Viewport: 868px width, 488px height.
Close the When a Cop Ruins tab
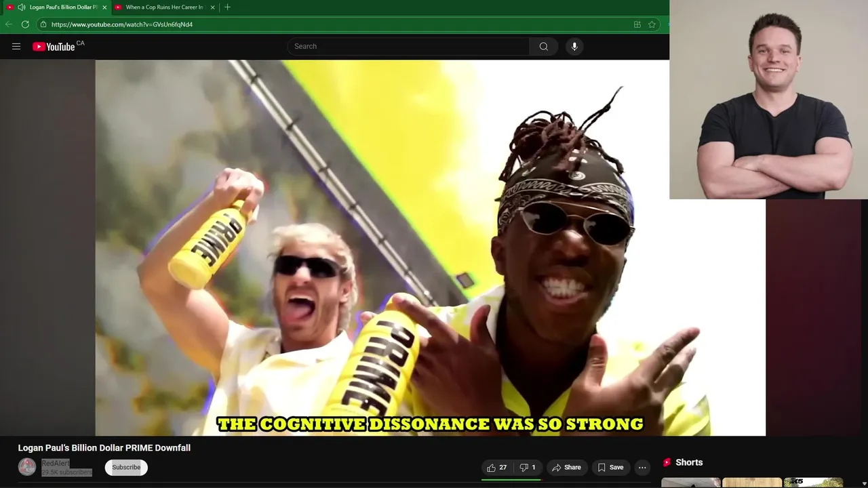212,7
